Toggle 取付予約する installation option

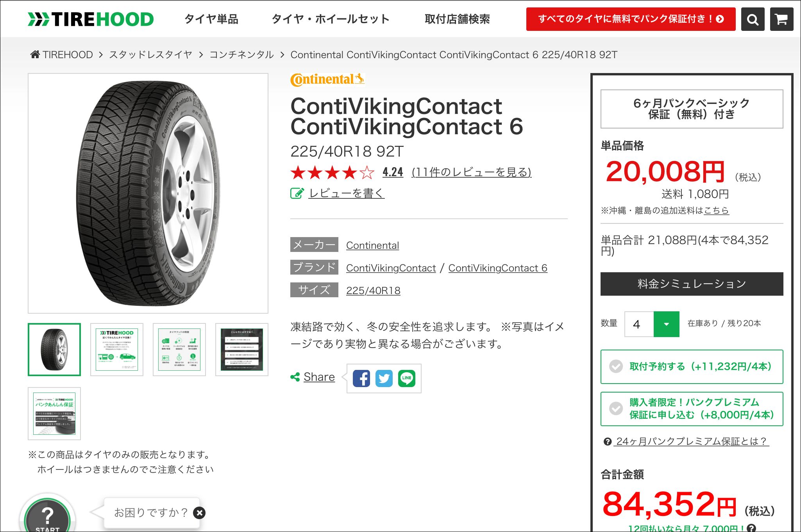click(x=692, y=366)
